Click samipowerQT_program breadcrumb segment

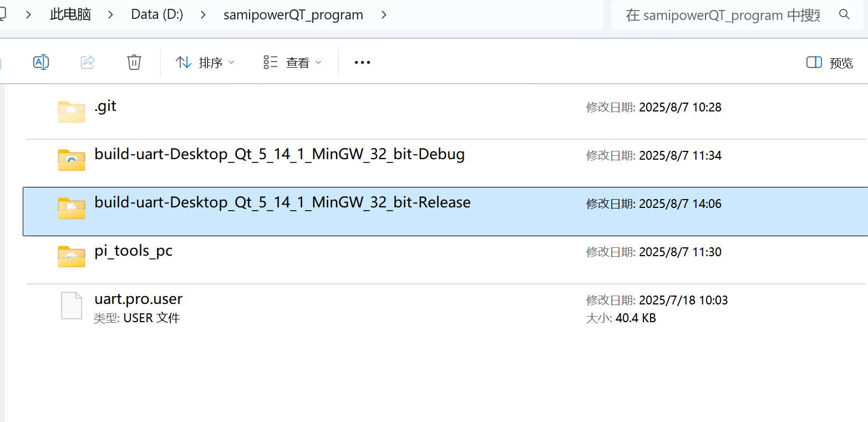pyautogui.click(x=293, y=15)
